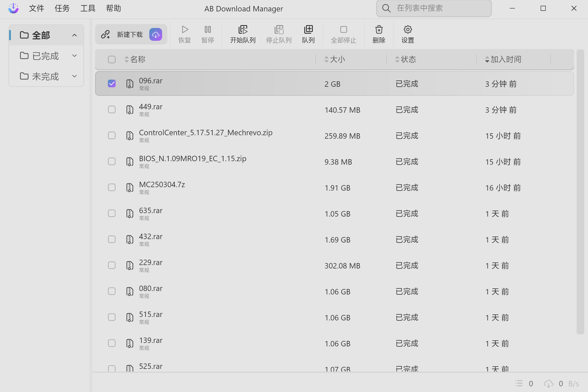Click the 新建下载 button
The height and width of the screenshot is (392, 588).
131,35
